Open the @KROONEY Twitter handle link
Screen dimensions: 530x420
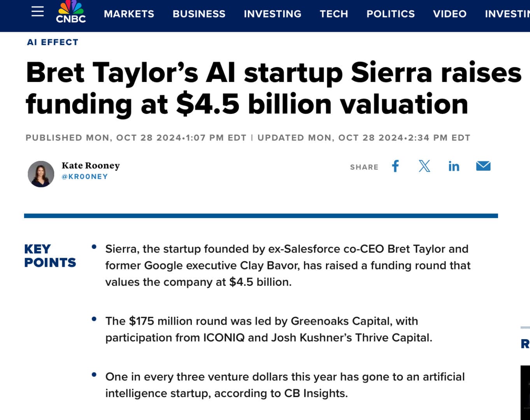tap(84, 177)
